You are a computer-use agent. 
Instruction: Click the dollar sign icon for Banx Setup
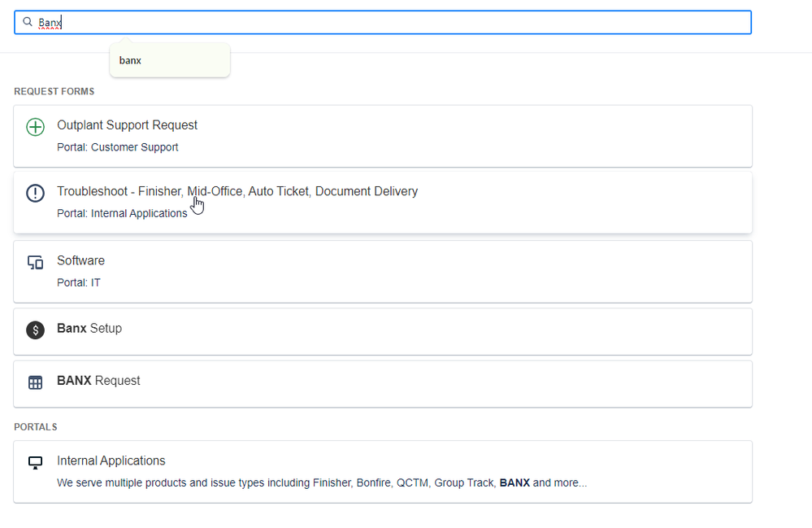point(35,330)
